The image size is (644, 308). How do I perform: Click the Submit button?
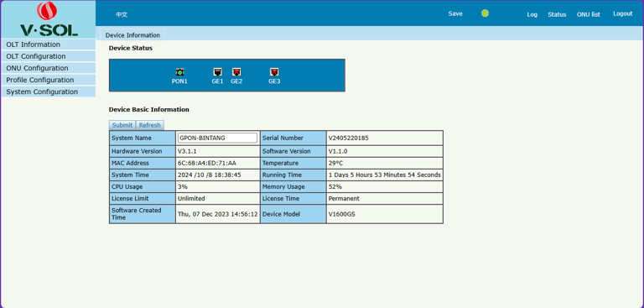(122, 125)
